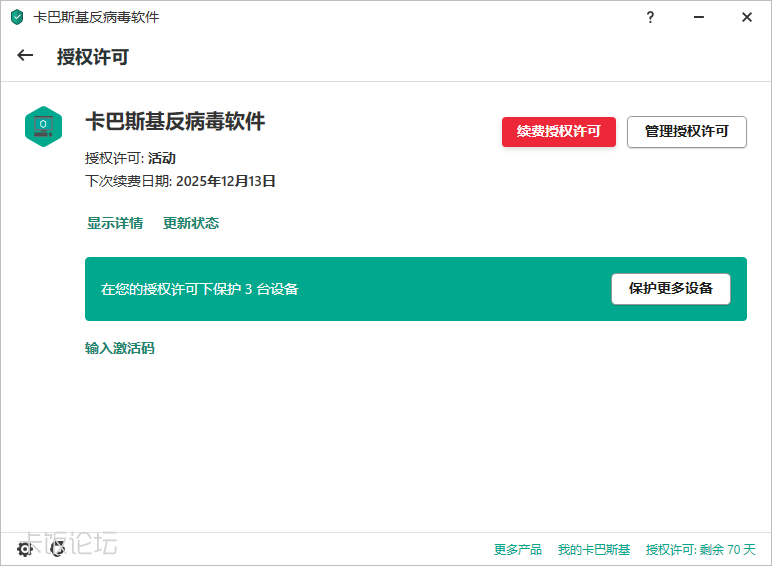Click 授权许可: 剩余 70 天 status link
This screenshot has width=772, height=566.
pyautogui.click(x=701, y=550)
